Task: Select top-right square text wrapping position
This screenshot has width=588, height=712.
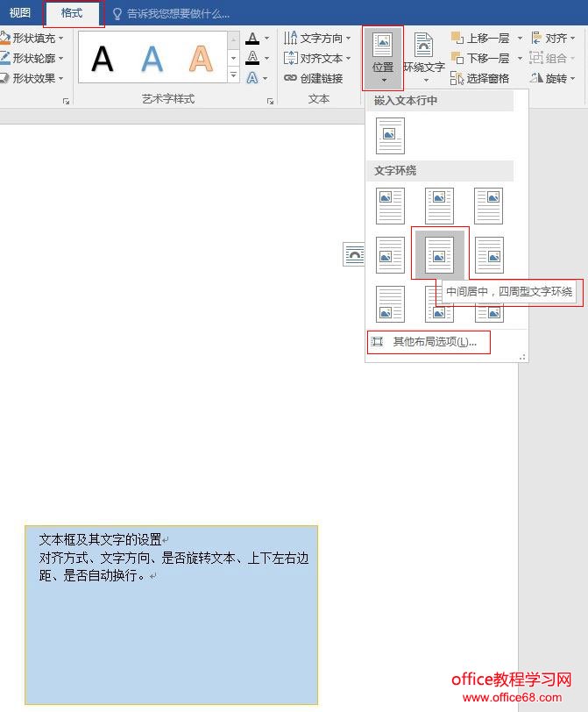Action: [x=489, y=206]
